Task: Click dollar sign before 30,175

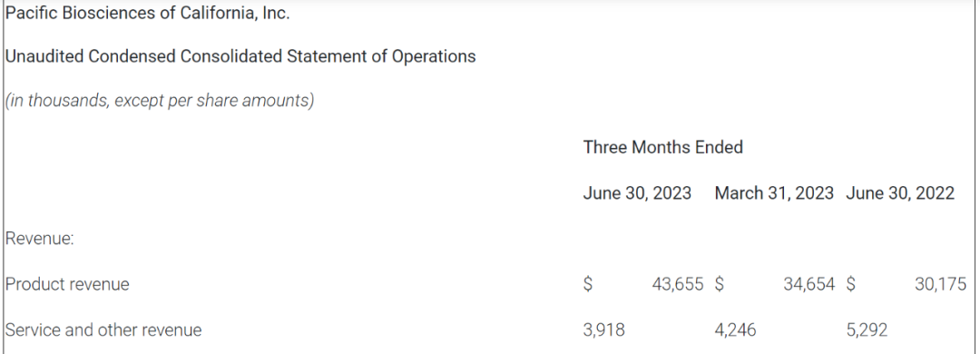Action: point(850,284)
